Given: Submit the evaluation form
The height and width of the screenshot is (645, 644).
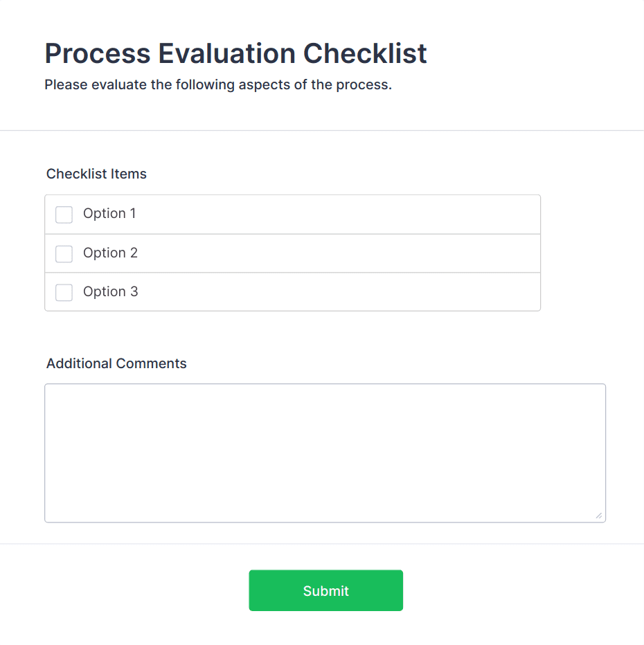Looking at the screenshot, I should (x=325, y=590).
